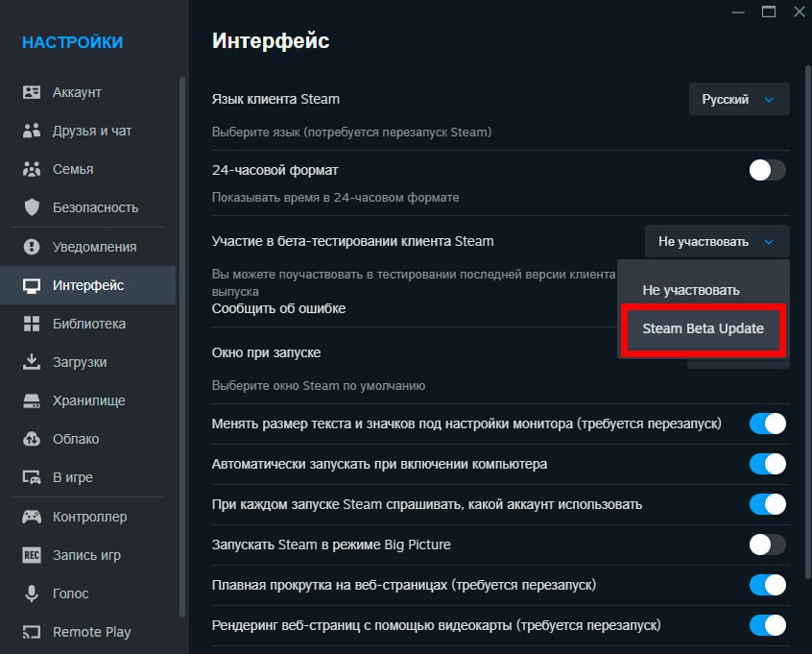Screen dimensions: 812x654
Task: Toggle smooth scrolling on web pages
Action: (x=768, y=585)
